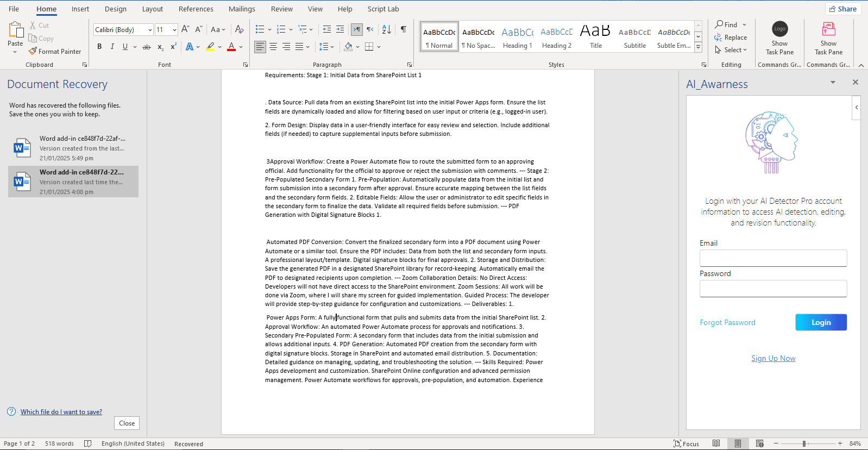This screenshot has width=868, height=450.
Task: Toggle Italic formatting
Action: pos(112,47)
